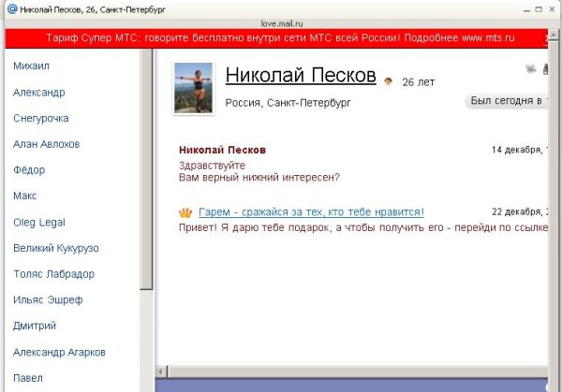Image resolution: width=562 pixels, height=392 pixels.
Task: Select Великий Кукурузо contact
Action: pyautogui.click(x=56, y=249)
